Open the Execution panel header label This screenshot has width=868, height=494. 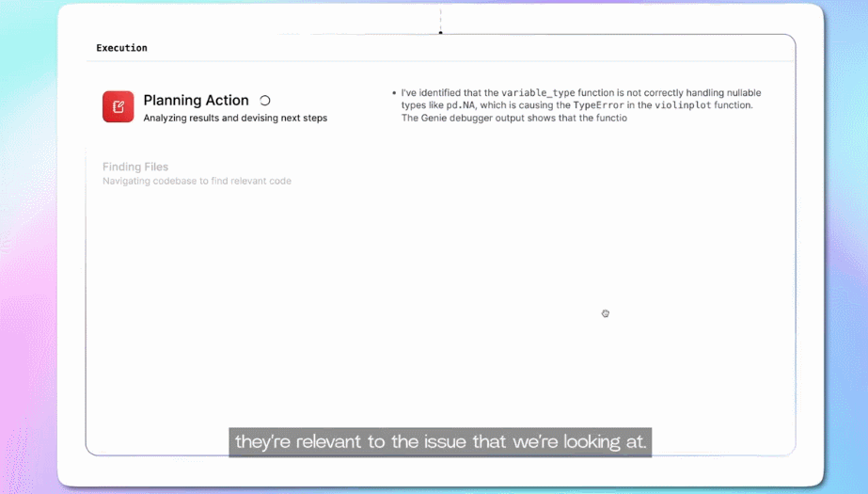click(121, 48)
